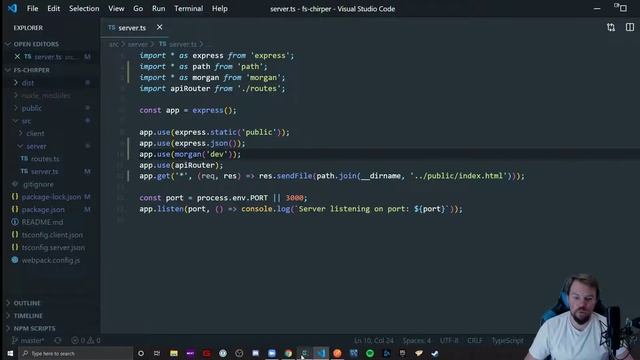Open the Selection menu

(x=84, y=9)
